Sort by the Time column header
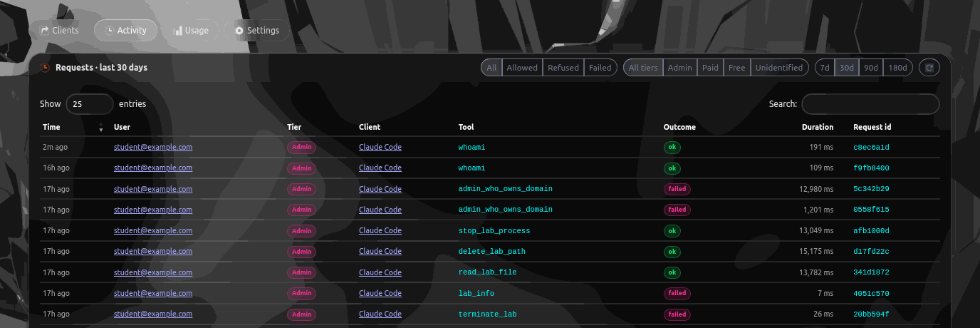The height and width of the screenshot is (328, 980). pos(51,127)
